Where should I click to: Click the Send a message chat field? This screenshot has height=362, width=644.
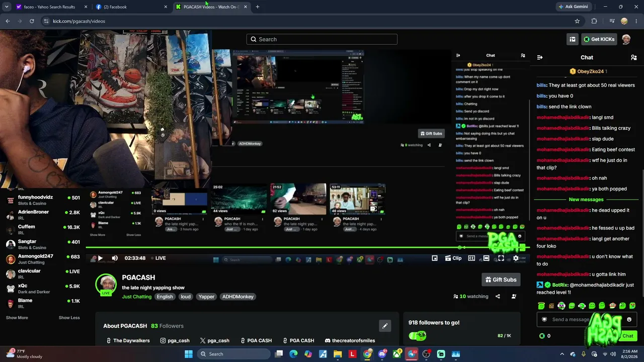pyautogui.click(x=587, y=319)
